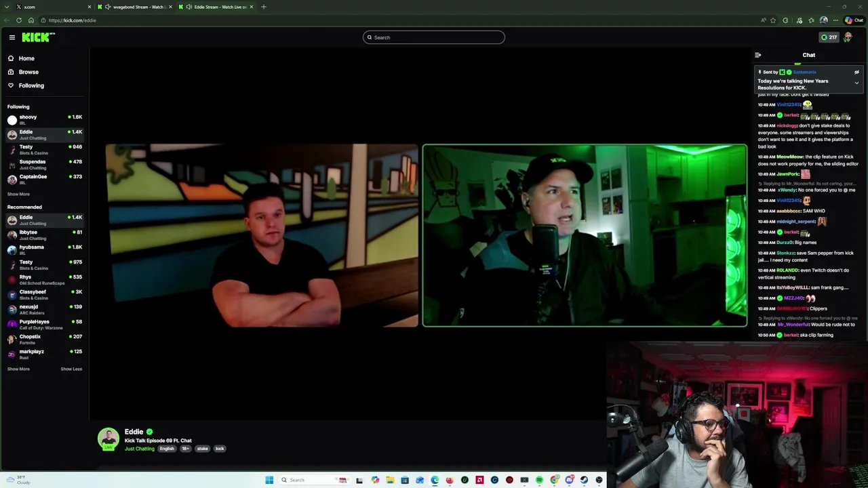Open Ibbytee recommended channel
The image size is (868, 488).
point(44,235)
